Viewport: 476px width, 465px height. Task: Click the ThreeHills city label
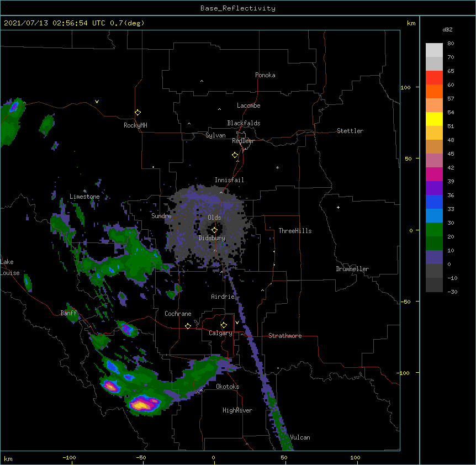click(295, 231)
